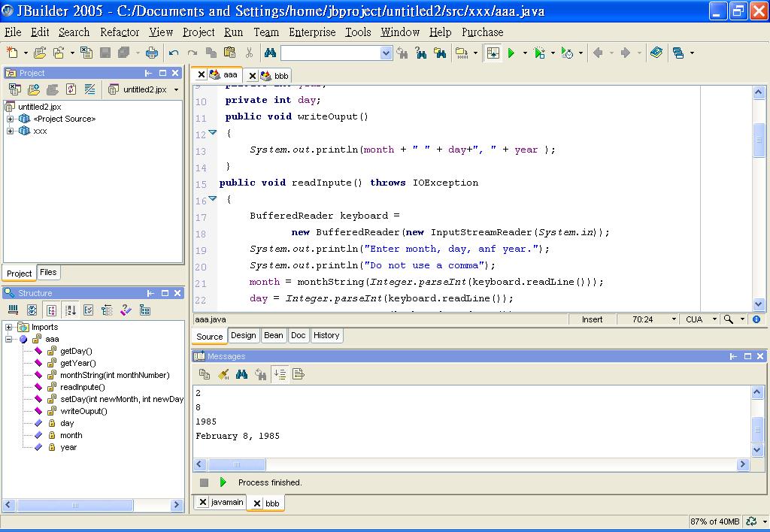Select the javamain tab in Messages pane
Screen dimensions: 770x532
point(227,502)
